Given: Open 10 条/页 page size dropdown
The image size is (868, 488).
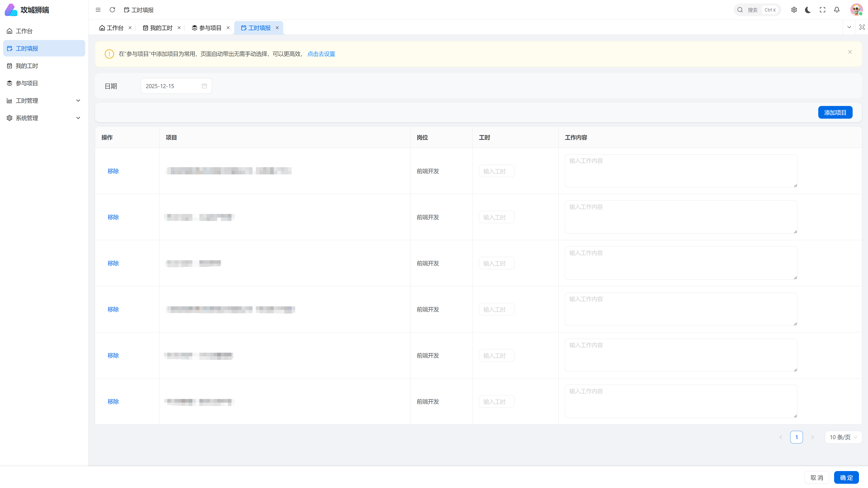Looking at the screenshot, I should (843, 437).
